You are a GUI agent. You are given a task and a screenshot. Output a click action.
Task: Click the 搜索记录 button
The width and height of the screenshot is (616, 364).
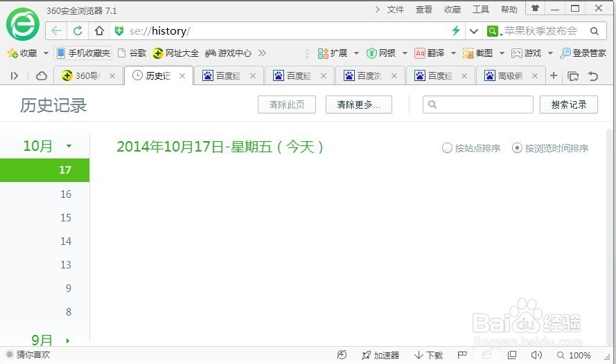click(568, 104)
